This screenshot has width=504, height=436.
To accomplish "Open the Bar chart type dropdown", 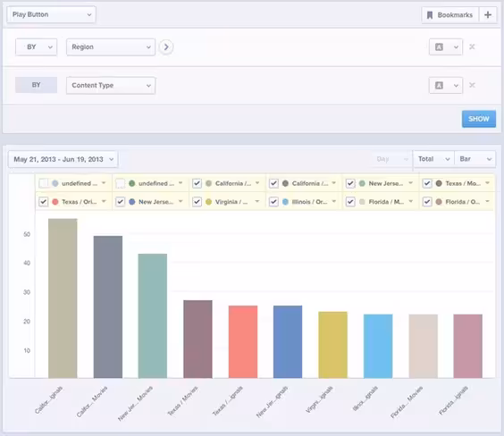I will click(475, 159).
